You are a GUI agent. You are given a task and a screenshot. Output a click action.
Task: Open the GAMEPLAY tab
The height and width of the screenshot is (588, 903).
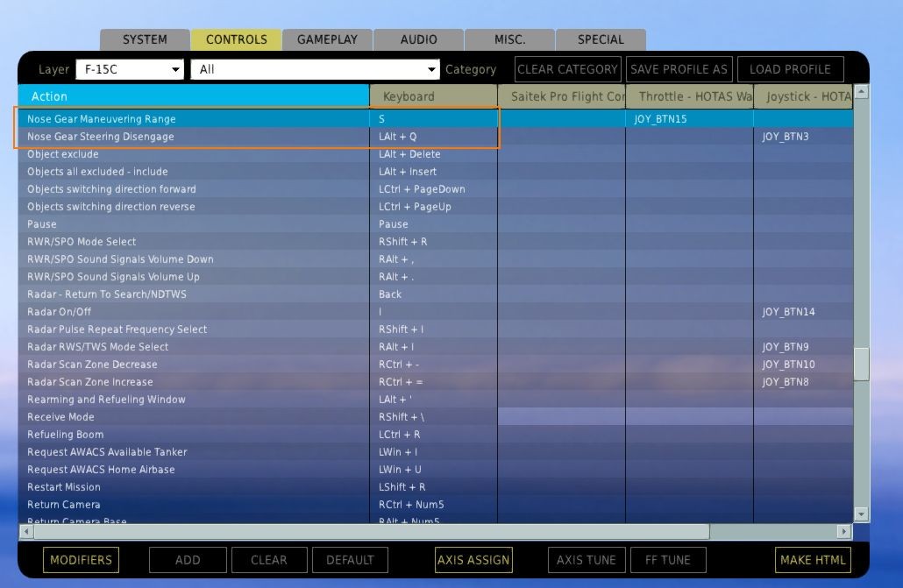[327, 39]
